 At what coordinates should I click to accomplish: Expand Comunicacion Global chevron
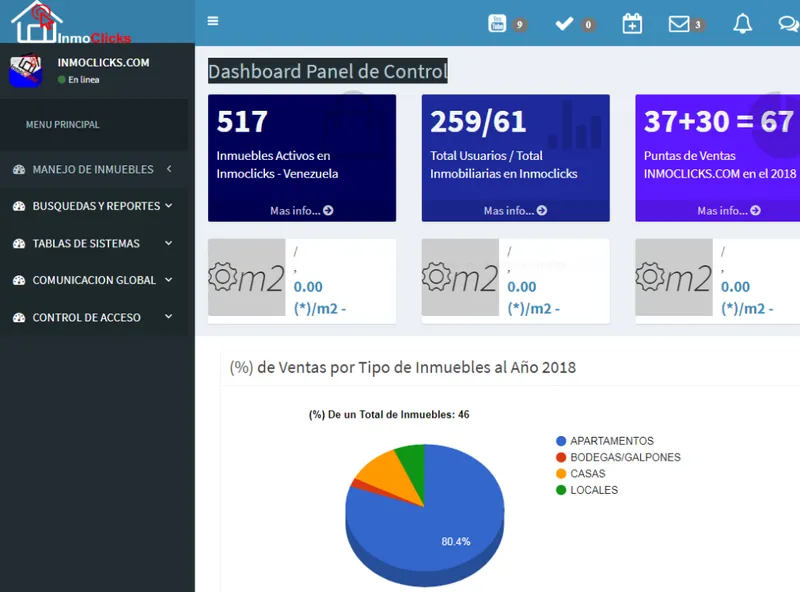(169, 280)
